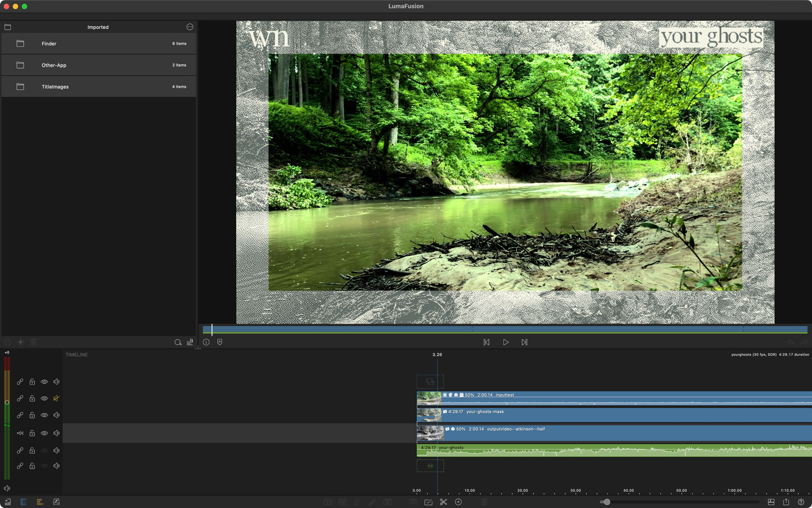The image size is (812, 508).
Task: Lock the main outputvideo track
Action: click(x=32, y=433)
